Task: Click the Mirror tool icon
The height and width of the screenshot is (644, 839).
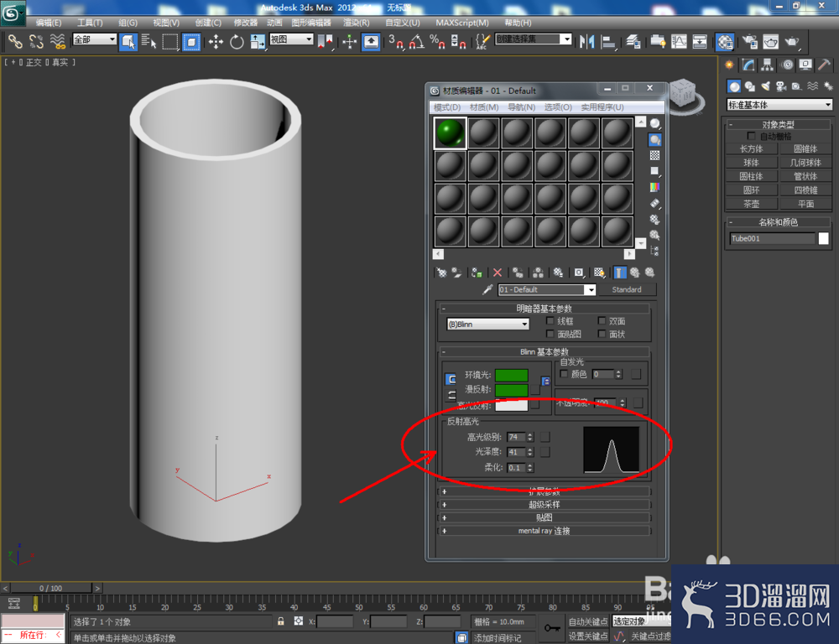Action: [x=587, y=41]
